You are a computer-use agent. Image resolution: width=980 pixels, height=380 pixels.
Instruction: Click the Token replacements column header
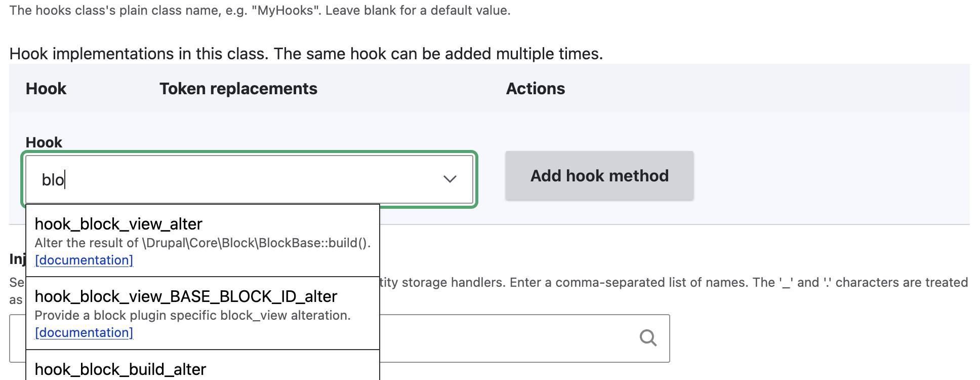pos(238,89)
